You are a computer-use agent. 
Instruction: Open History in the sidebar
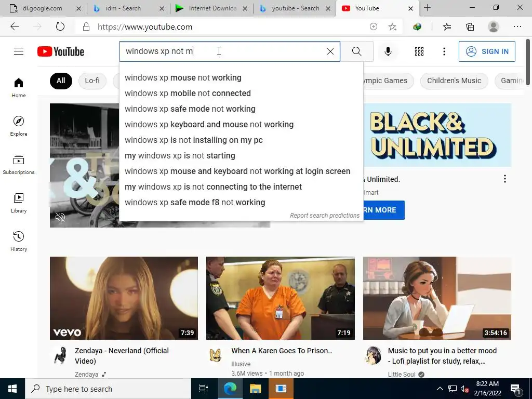[x=19, y=241]
